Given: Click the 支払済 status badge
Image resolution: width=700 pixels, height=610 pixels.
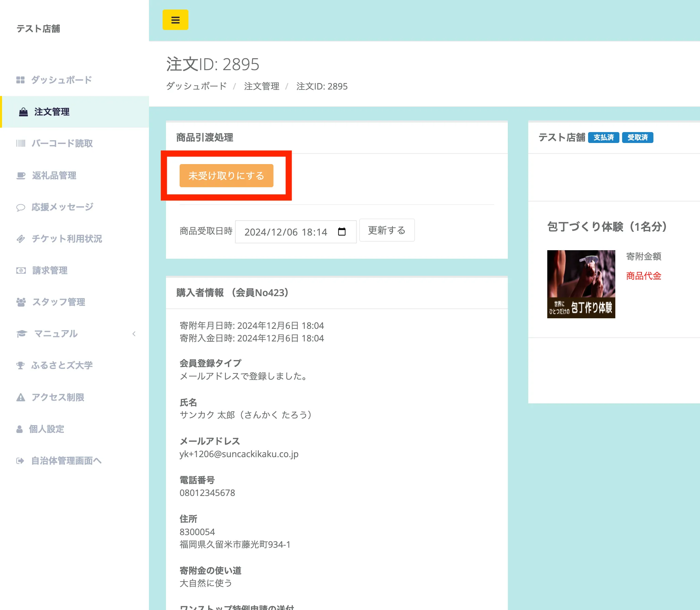Looking at the screenshot, I should [x=603, y=138].
